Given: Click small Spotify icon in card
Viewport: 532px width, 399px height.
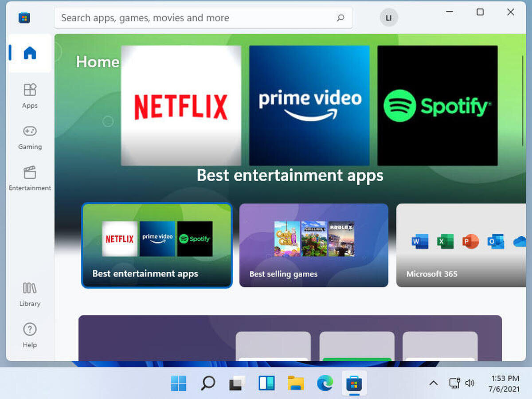Looking at the screenshot, I should [195, 239].
